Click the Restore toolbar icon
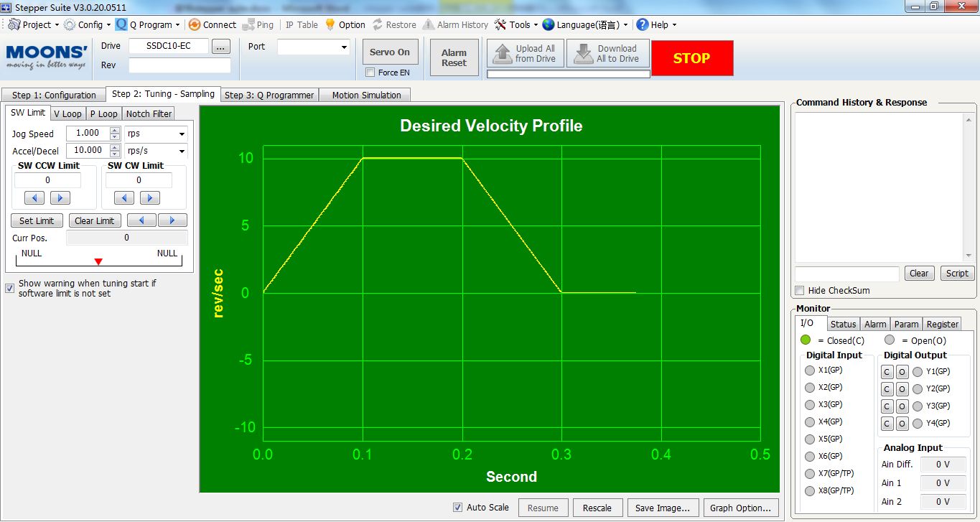The image size is (980, 522). (x=378, y=24)
